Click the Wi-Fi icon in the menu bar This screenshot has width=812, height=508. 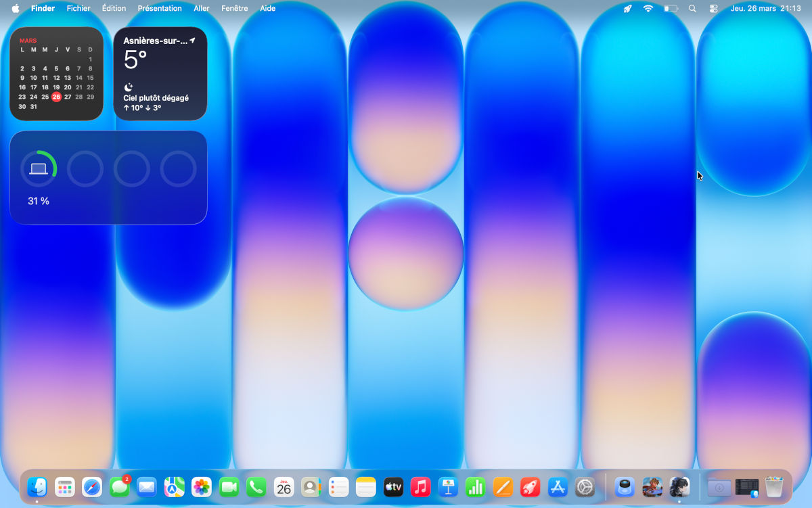tap(648, 8)
